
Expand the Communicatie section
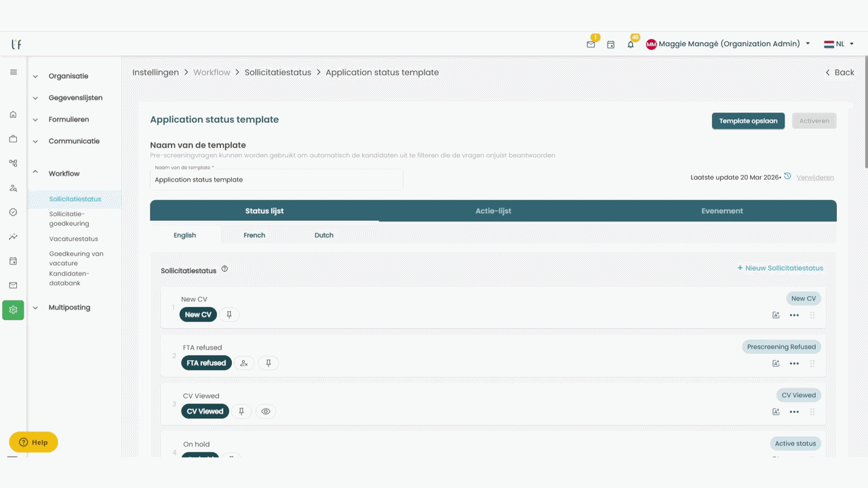[x=75, y=141]
